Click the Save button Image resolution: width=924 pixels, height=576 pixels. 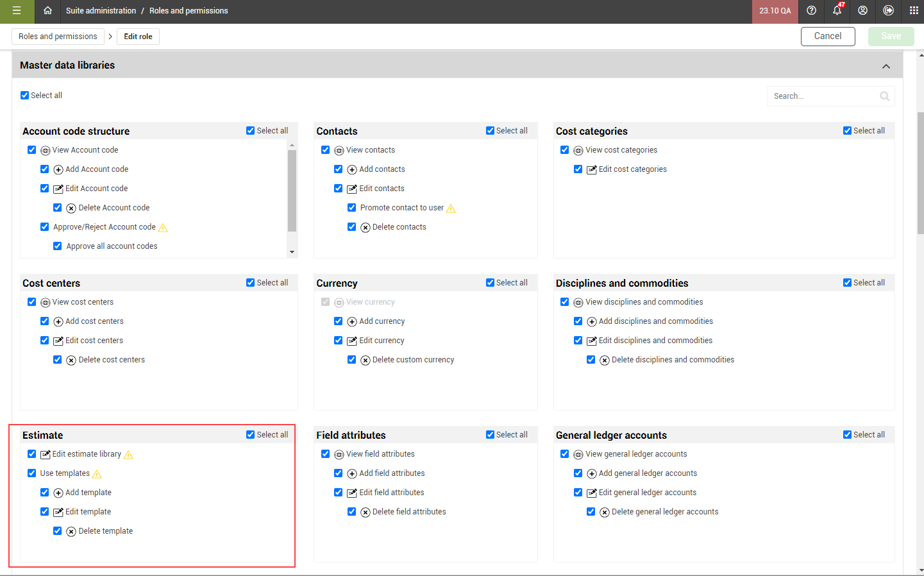tap(891, 37)
